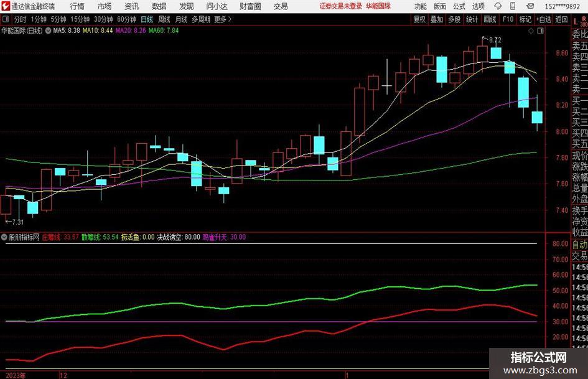Click the 多股 multi-stock button
Viewport: 588px width, 379px height.
pyautogui.click(x=454, y=19)
